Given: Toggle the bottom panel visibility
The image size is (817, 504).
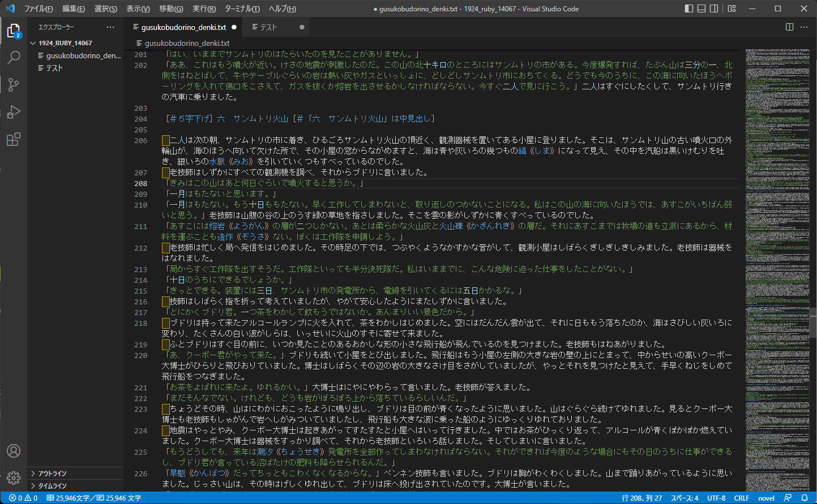Looking at the screenshot, I should [x=701, y=8].
